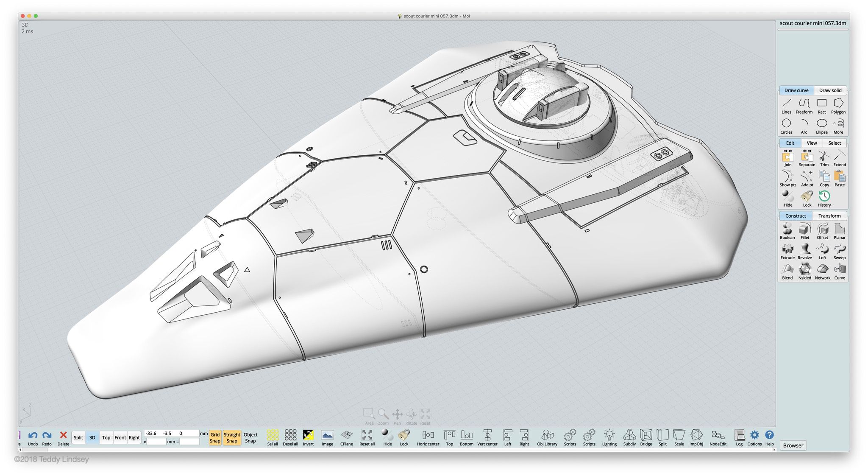The height and width of the screenshot is (476, 868).
Task: Click the Revolve tool
Action: [805, 252]
